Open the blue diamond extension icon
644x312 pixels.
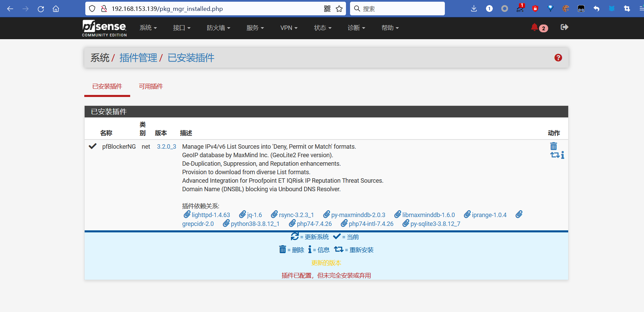pos(551,9)
